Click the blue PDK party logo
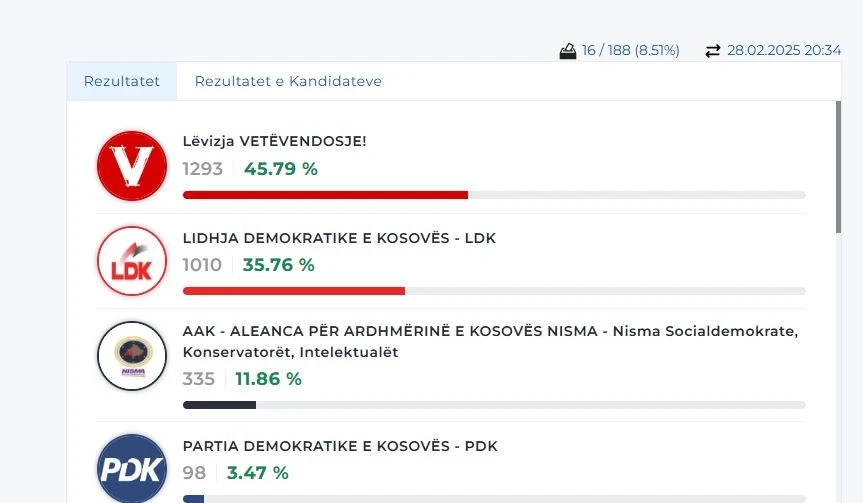This screenshot has width=863, height=503. click(x=132, y=468)
